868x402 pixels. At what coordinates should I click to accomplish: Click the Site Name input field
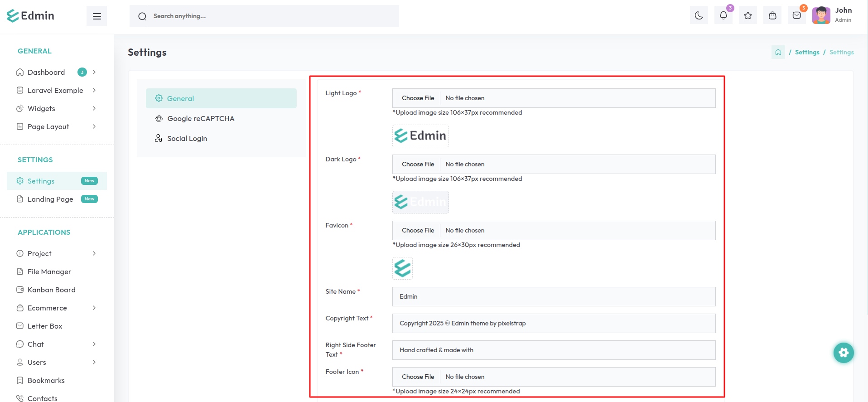point(554,296)
